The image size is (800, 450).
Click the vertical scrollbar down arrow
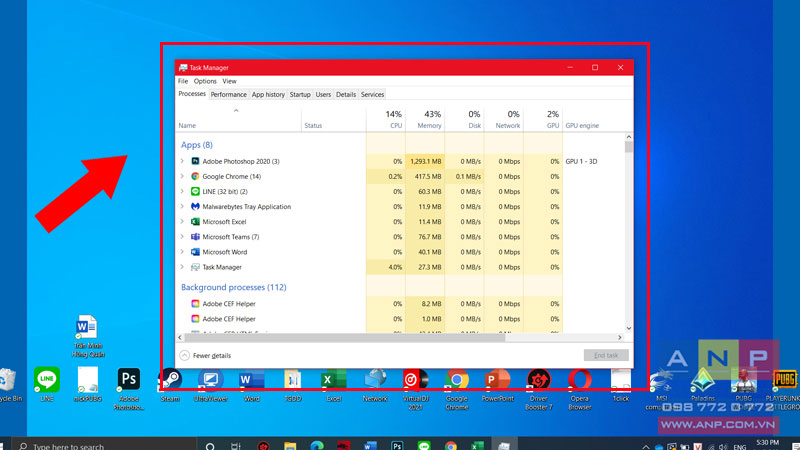[x=629, y=329]
